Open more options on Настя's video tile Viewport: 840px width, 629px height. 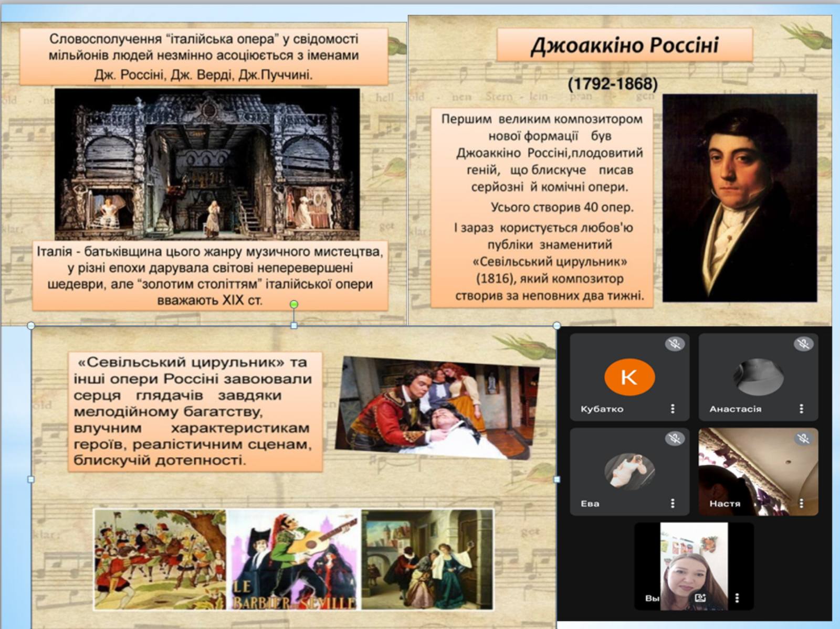pyautogui.click(x=801, y=503)
